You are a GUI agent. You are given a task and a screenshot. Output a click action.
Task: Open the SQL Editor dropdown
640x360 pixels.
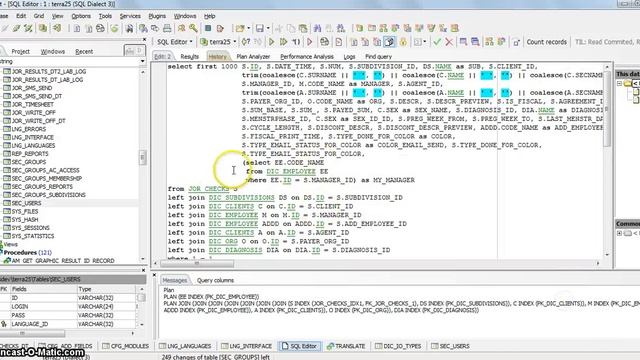175,42
